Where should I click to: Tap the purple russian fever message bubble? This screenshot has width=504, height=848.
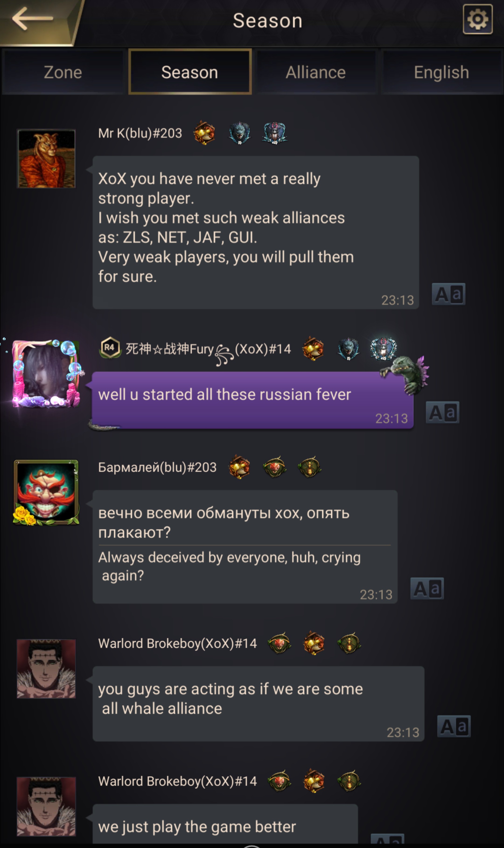(x=252, y=400)
